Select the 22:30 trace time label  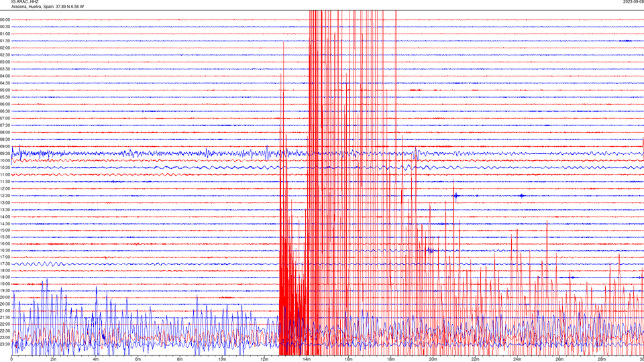(5, 330)
